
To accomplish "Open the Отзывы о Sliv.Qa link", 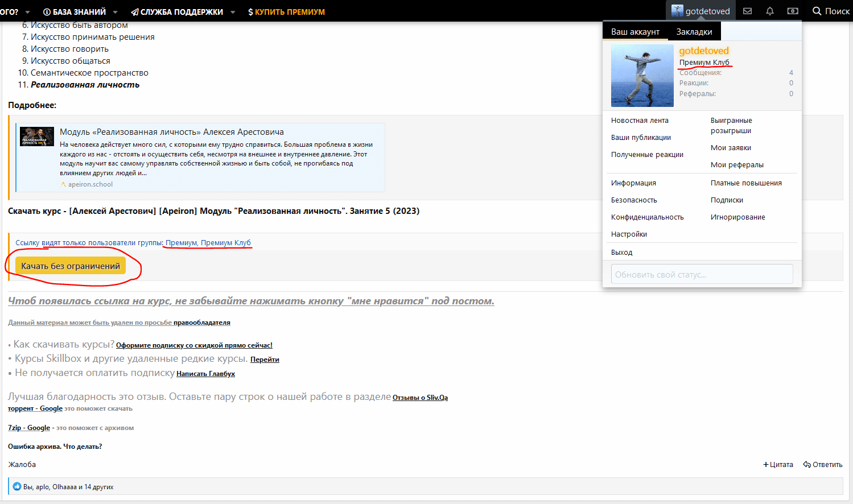I will coord(420,398).
